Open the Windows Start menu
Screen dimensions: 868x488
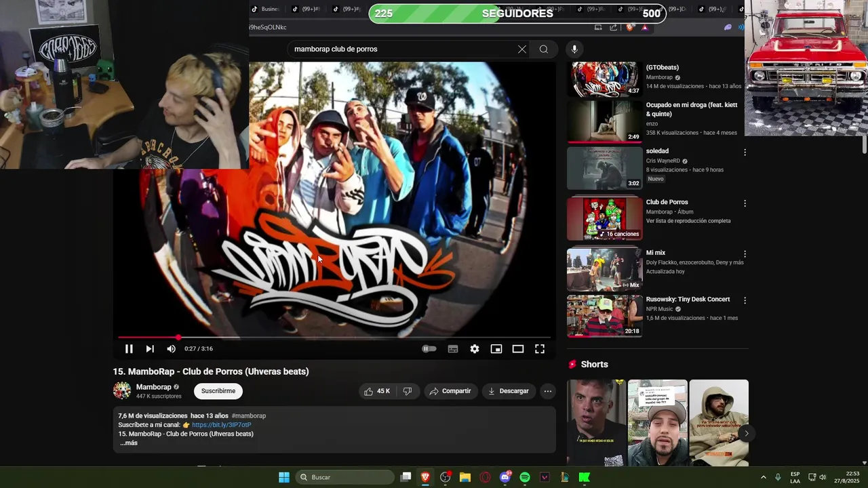pyautogui.click(x=284, y=477)
